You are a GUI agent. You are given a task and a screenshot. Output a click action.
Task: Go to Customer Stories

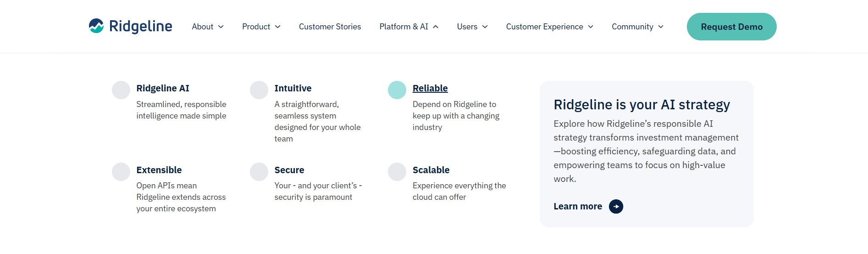pyautogui.click(x=330, y=27)
